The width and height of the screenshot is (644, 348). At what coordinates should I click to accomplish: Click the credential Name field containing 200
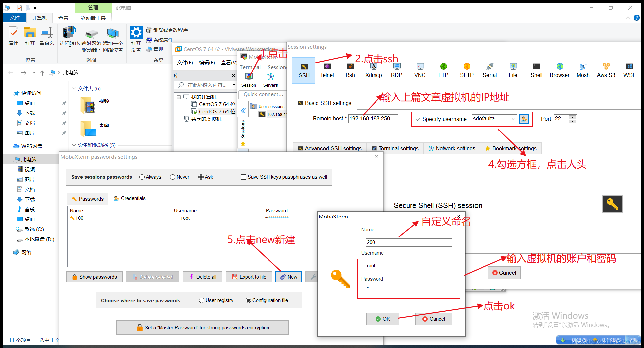(409, 242)
